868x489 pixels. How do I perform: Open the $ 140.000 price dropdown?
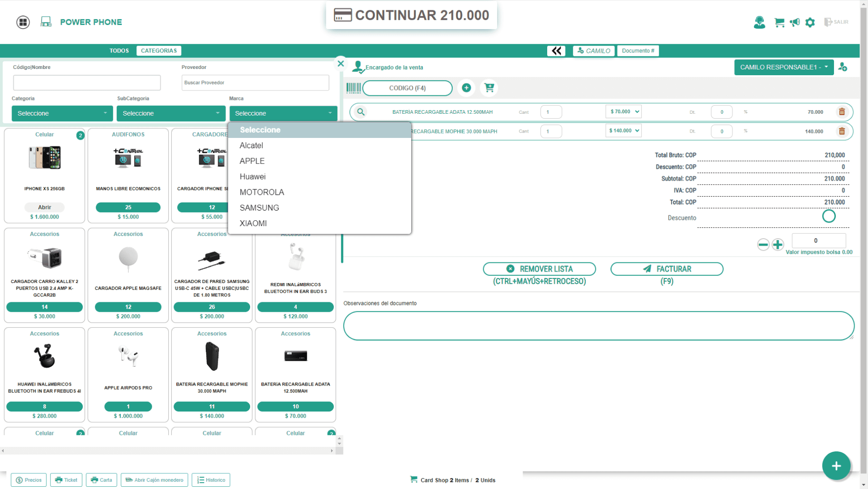[623, 131]
